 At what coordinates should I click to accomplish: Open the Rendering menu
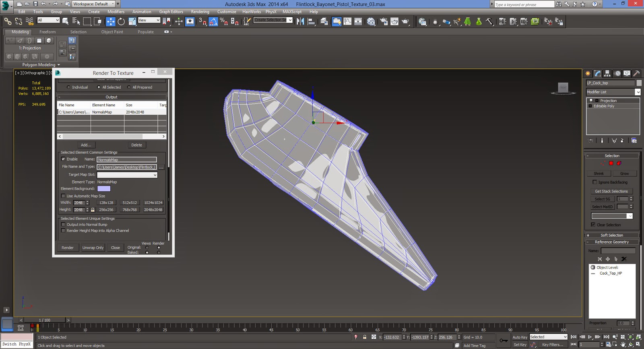[x=200, y=12]
